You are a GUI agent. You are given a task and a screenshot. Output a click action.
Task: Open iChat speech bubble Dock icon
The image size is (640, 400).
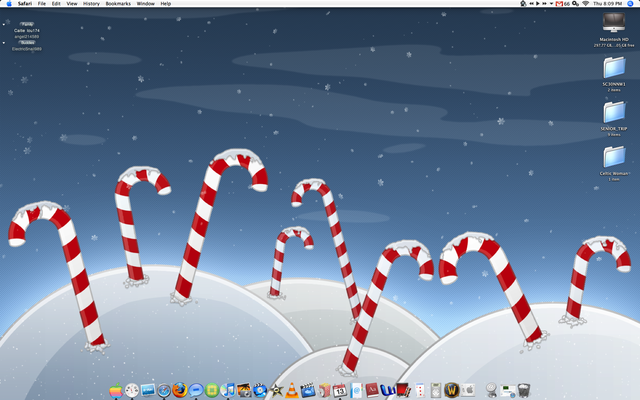(x=196, y=391)
